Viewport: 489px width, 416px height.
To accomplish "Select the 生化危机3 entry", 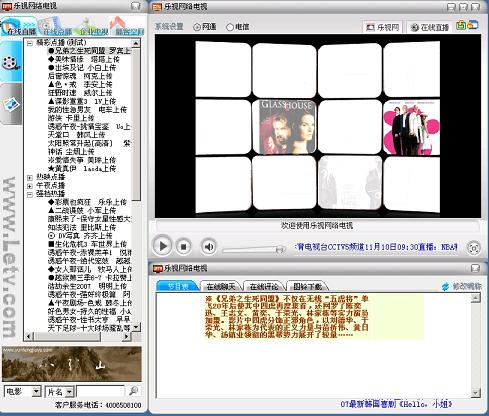I will tap(87, 244).
